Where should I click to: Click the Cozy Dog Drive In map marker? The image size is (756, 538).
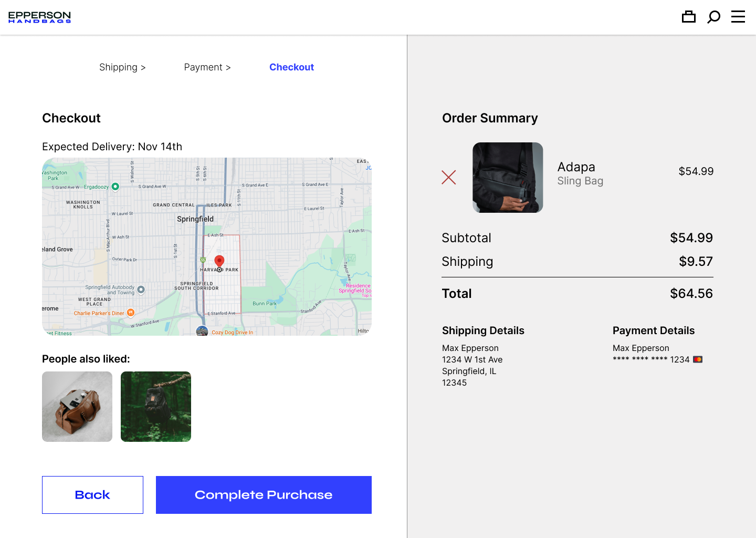pyautogui.click(x=202, y=331)
